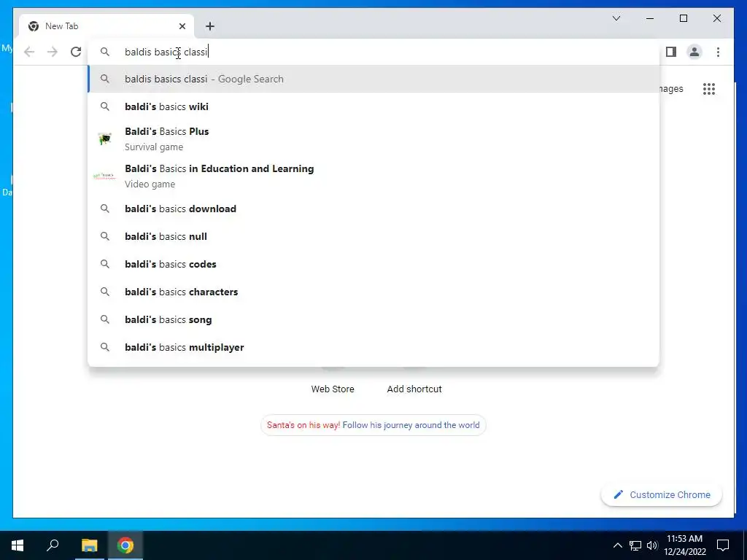
Task: Open the profile avatar menu
Action: 694,52
